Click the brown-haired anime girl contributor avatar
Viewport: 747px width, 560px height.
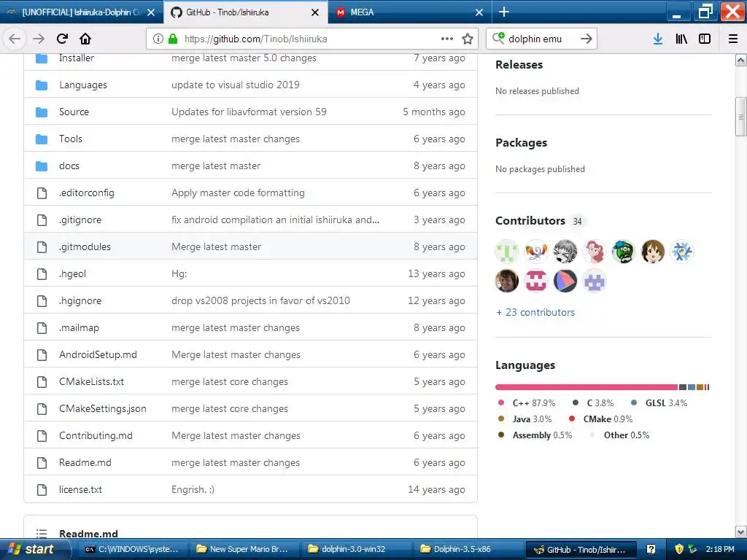pos(652,252)
